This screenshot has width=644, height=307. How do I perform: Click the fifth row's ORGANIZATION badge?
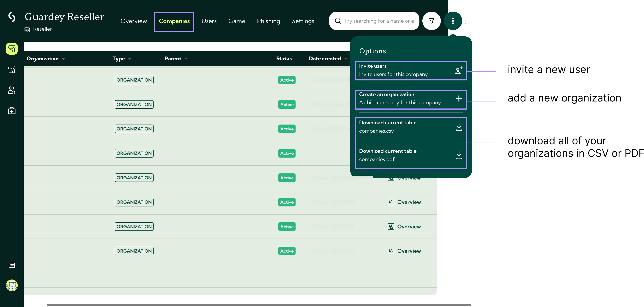pos(134,178)
